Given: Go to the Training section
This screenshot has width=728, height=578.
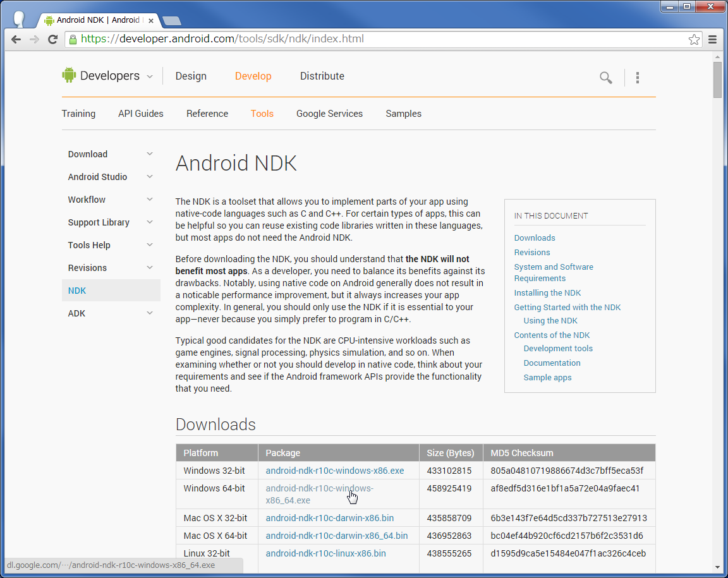Looking at the screenshot, I should coord(78,114).
